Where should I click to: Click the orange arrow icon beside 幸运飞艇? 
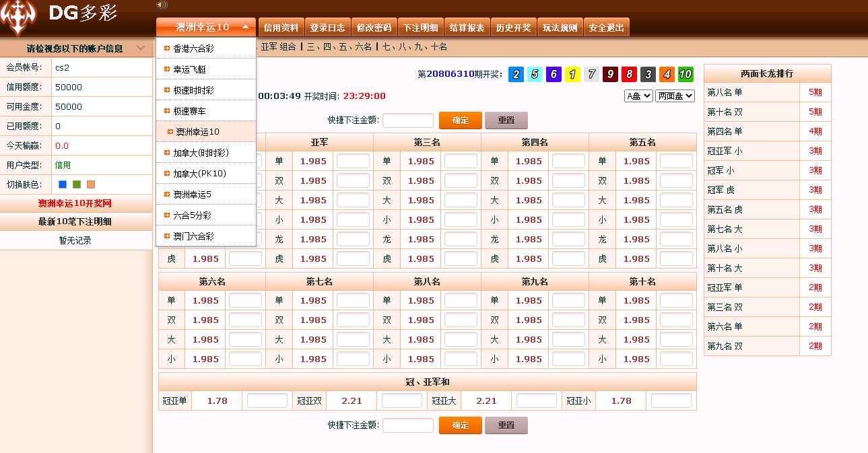(167, 69)
